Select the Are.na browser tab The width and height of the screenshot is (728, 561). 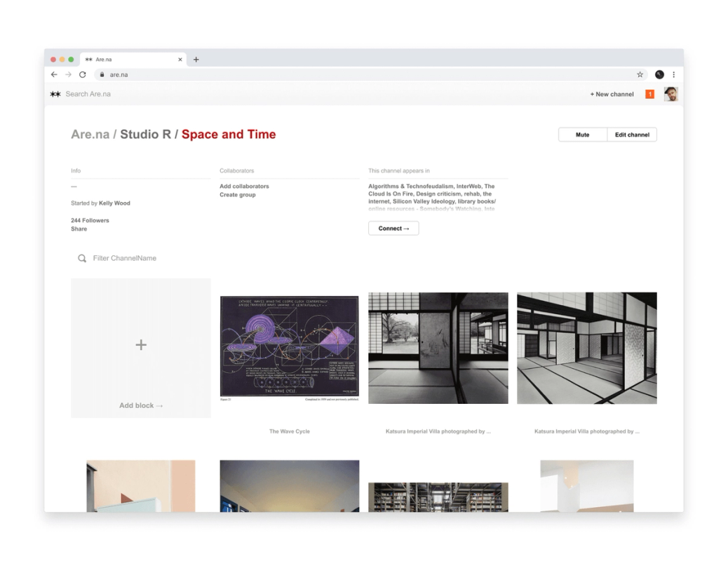click(133, 60)
